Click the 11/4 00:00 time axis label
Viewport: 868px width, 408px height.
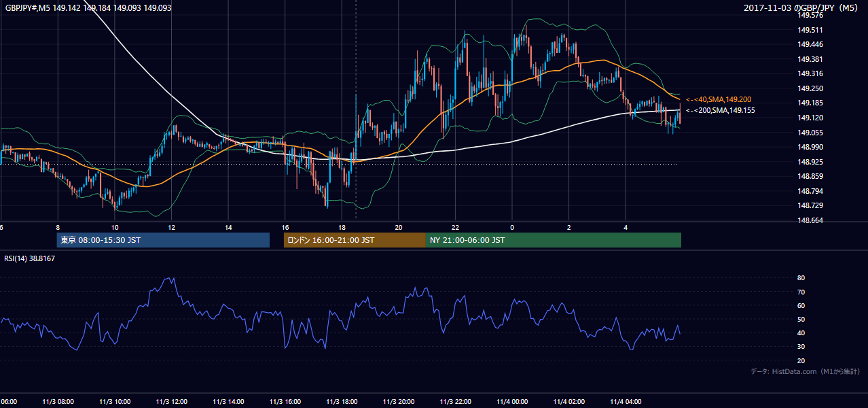(x=513, y=402)
